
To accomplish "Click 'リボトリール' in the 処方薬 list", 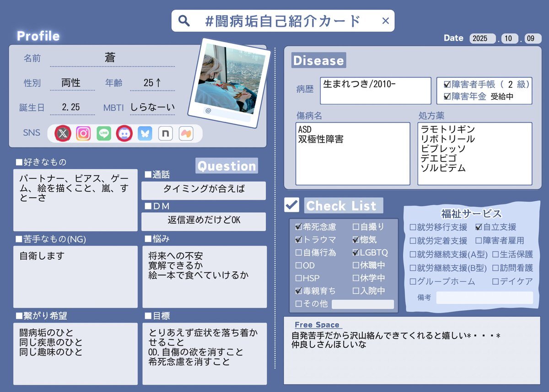I will tap(448, 139).
